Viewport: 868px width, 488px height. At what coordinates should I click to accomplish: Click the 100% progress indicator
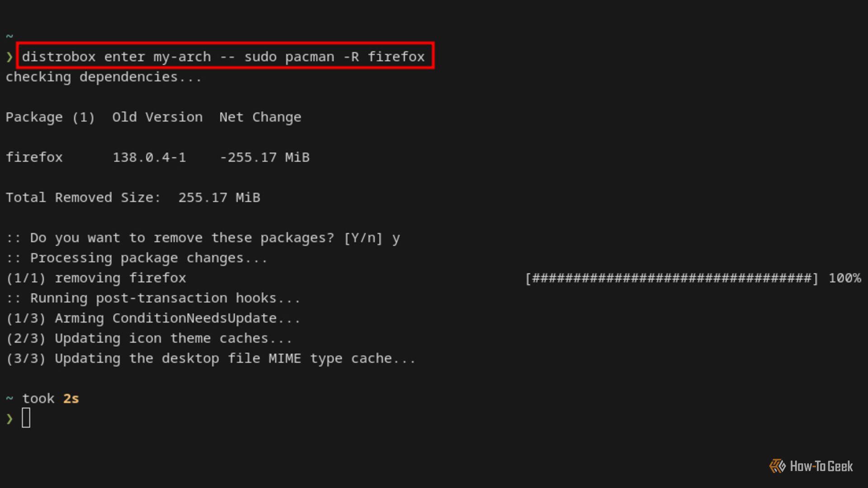click(x=844, y=278)
